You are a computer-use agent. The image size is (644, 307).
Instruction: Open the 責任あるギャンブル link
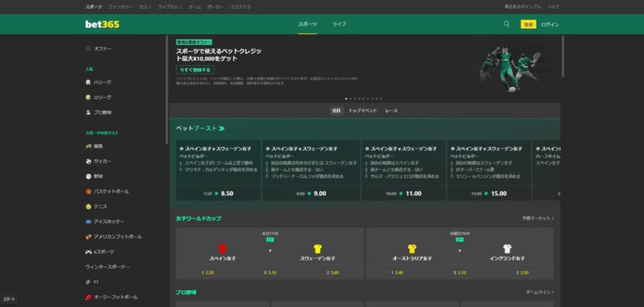[523, 7]
